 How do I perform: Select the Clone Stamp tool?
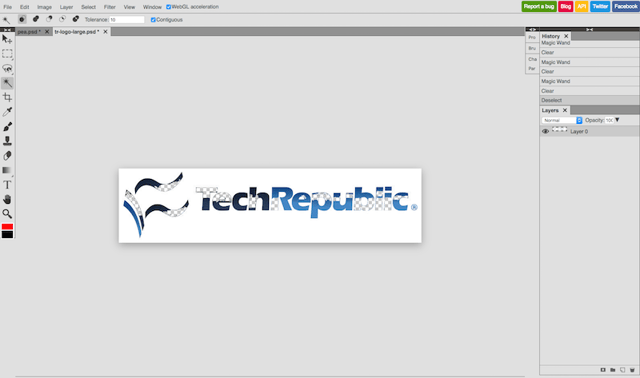click(7, 141)
